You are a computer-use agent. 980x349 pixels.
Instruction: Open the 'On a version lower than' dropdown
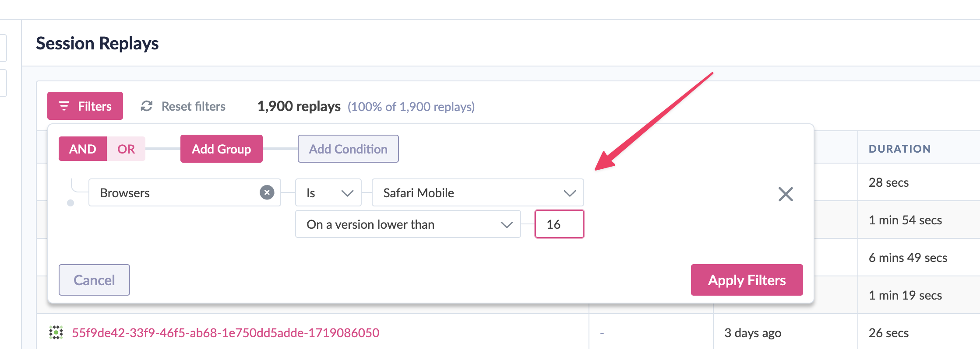pos(408,224)
